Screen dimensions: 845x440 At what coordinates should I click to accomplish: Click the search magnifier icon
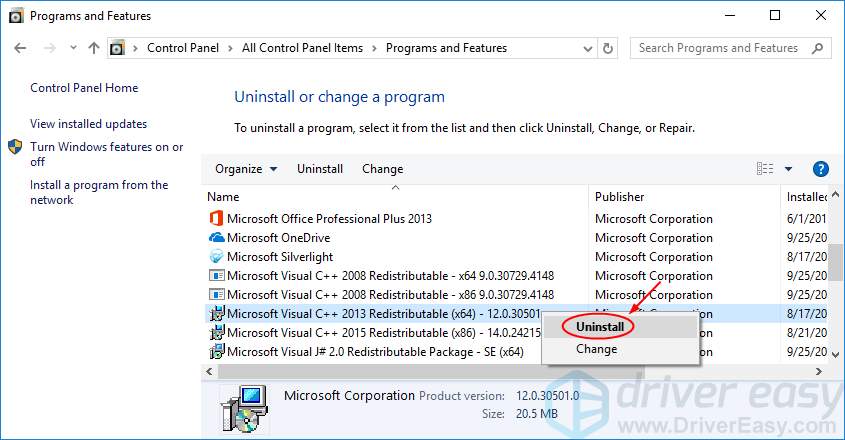pos(819,48)
